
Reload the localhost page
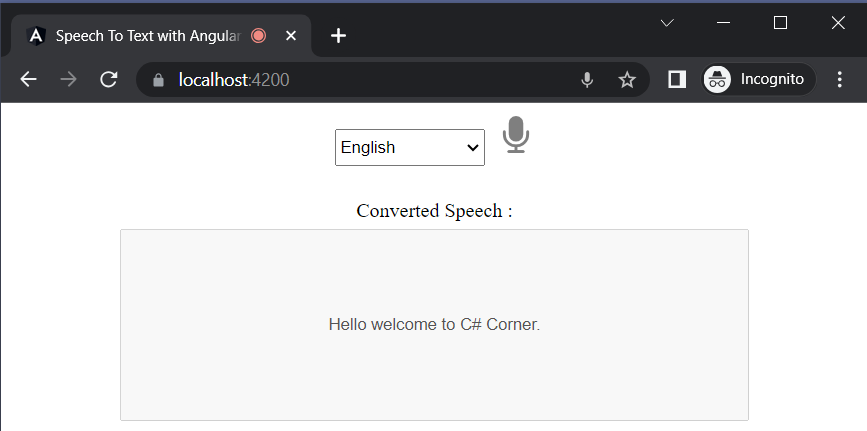click(109, 80)
